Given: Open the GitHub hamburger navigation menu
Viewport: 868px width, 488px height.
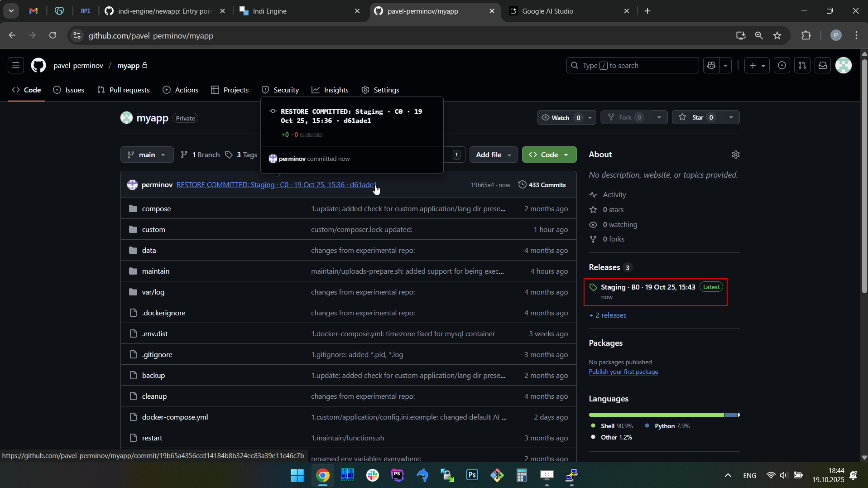Looking at the screenshot, I should click(16, 66).
